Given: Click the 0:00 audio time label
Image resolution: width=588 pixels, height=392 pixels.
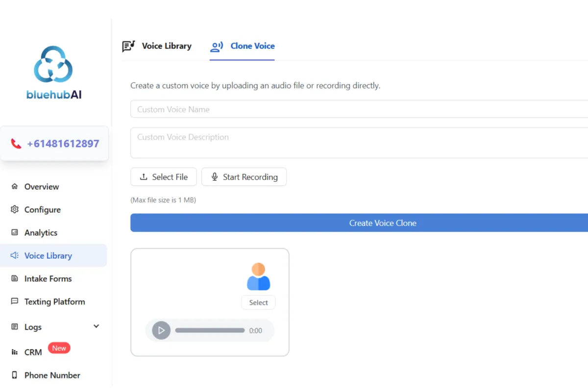Looking at the screenshot, I should 256,331.
